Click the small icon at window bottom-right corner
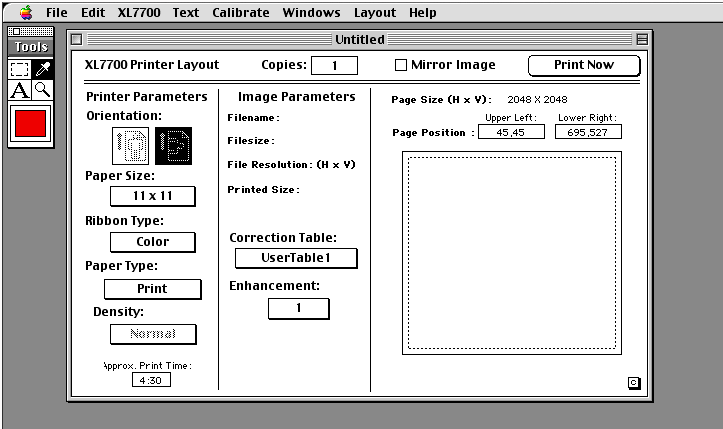Image resolution: width=723 pixels, height=429 pixels. [x=634, y=383]
